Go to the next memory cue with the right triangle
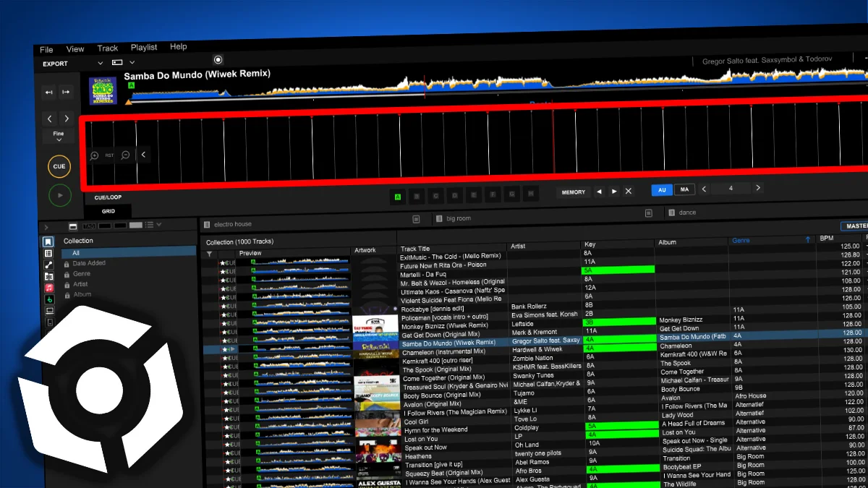868x488 pixels. [x=614, y=192]
